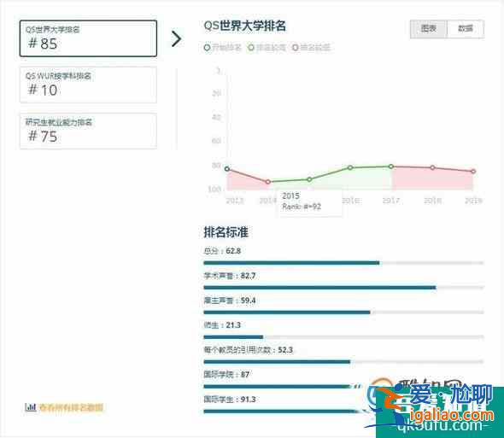Click the 2019 data point on chart
The height and width of the screenshot is (438, 504).
pos(473,172)
